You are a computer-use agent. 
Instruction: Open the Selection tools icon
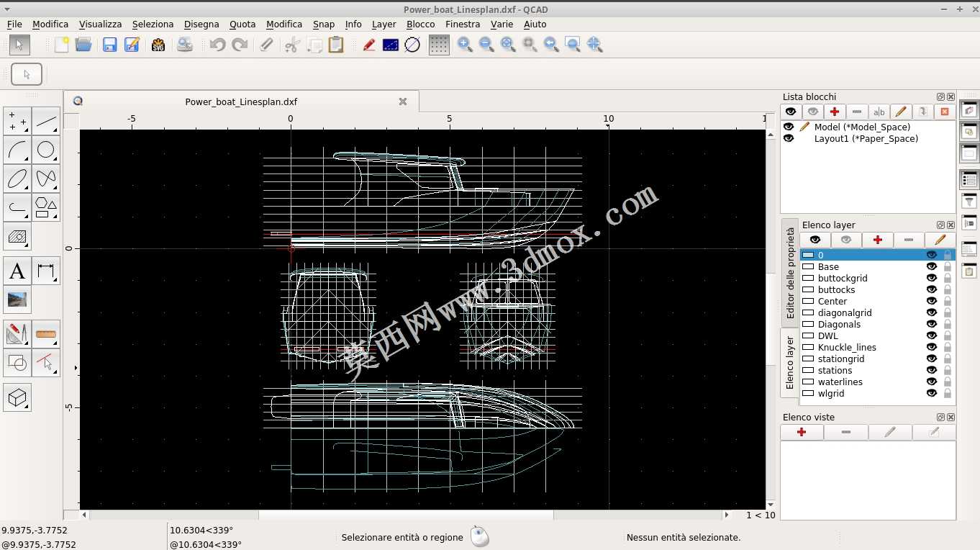[x=46, y=363]
